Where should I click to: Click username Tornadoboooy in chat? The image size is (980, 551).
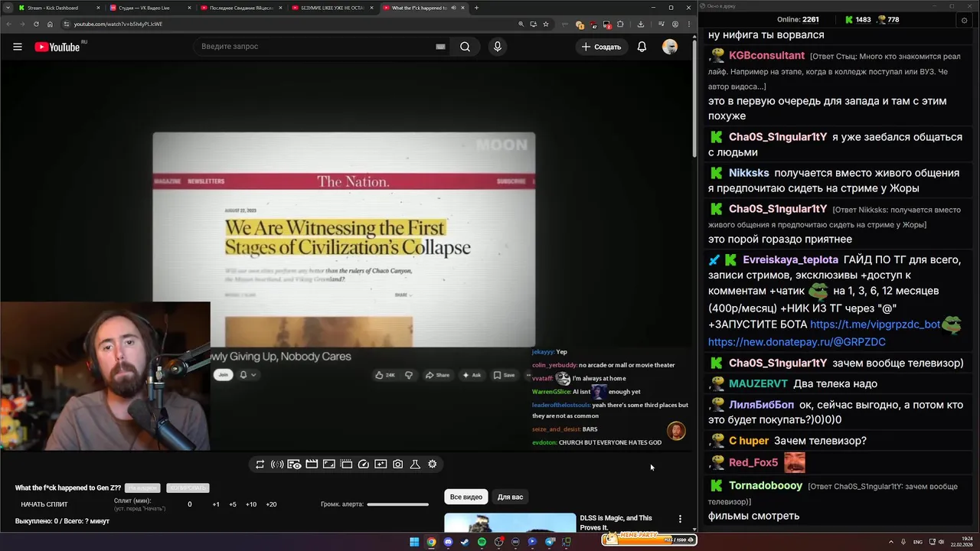(766, 485)
